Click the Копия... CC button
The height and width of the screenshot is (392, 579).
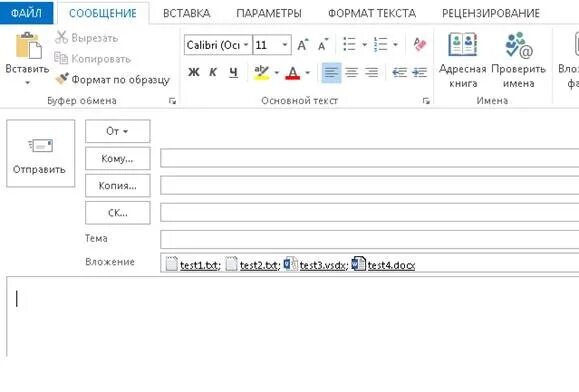(x=118, y=185)
